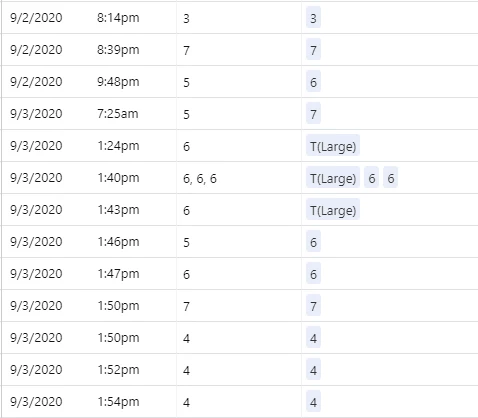Viewport: 478px width, 418px height.
Task: Select tag 4 in the 1:54pm row
Action: point(313,401)
